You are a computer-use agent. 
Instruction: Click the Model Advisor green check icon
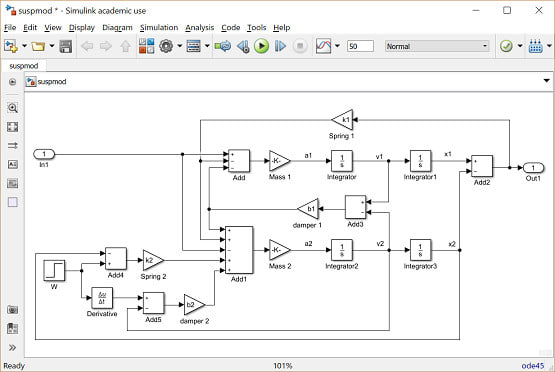tap(506, 46)
